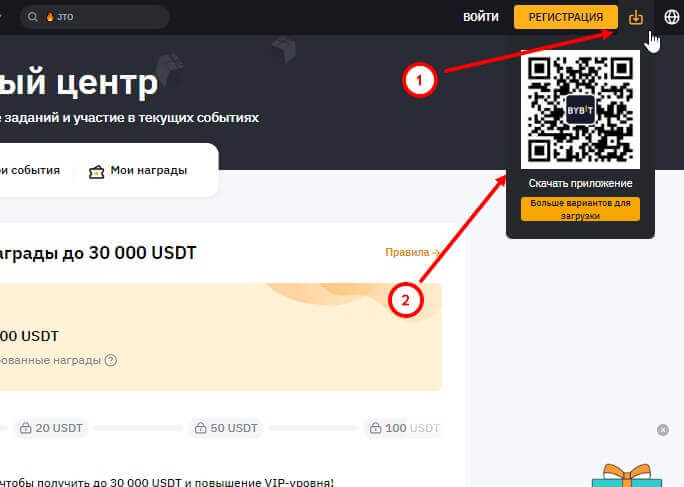Click the Bybit logo inside QR code
Image resolution: width=684 pixels, height=487 pixels.
point(580,109)
